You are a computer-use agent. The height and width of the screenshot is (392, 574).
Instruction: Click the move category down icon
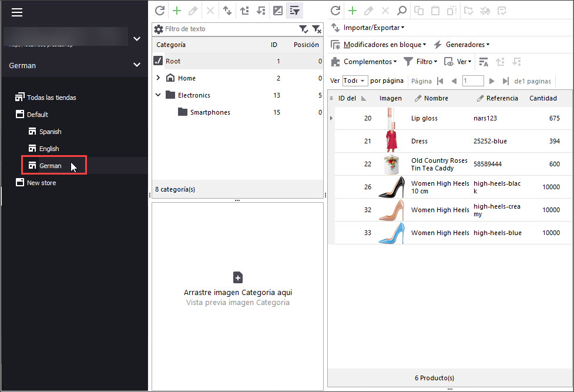261,11
